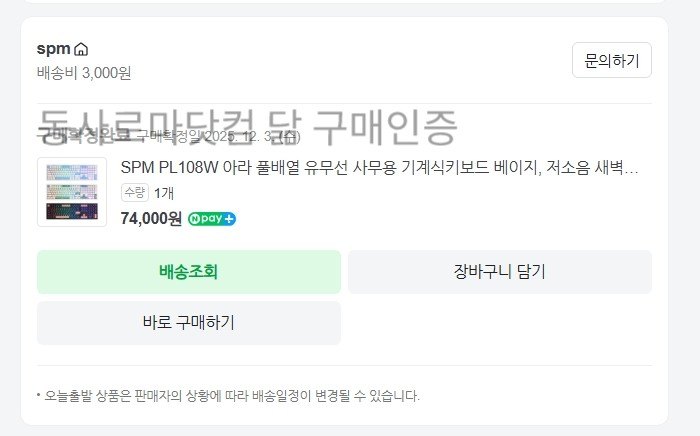Viewport: 700px width, 436px height.
Task: Click the home icon beside spm
Action: tap(81, 49)
